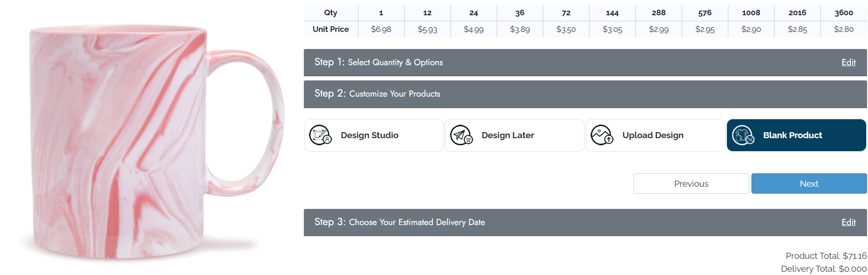Click the Design Later paper plane icon

click(x=461, y=135)
